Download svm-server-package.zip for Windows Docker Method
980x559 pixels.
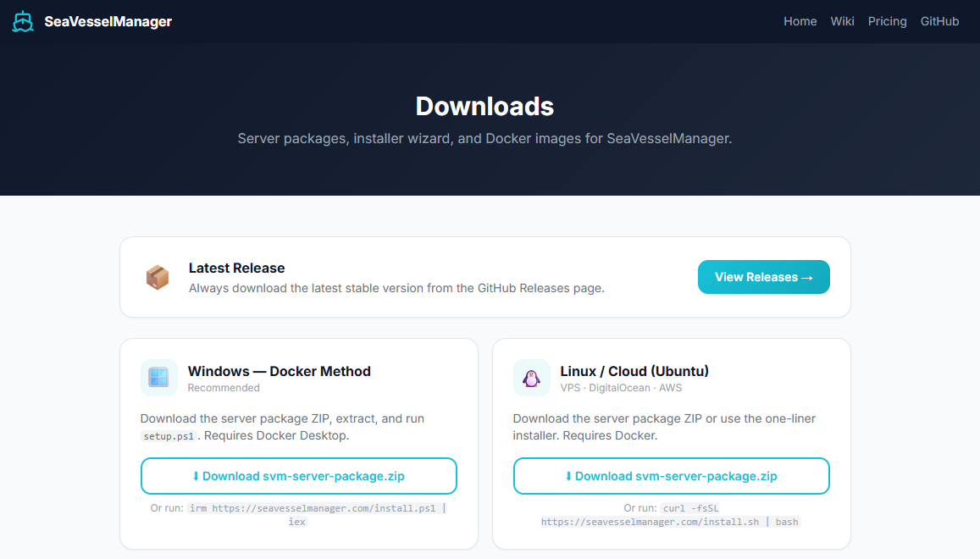[299, 476]
